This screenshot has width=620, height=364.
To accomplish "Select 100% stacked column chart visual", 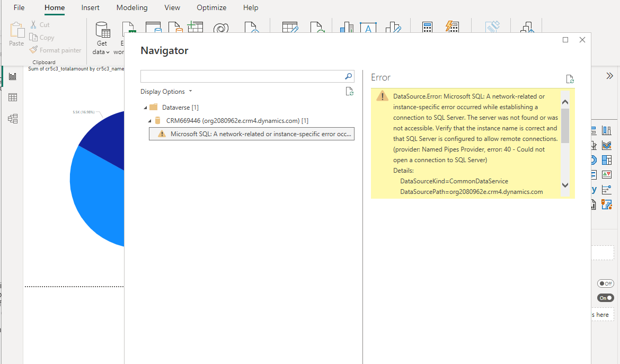I will 606,130.
